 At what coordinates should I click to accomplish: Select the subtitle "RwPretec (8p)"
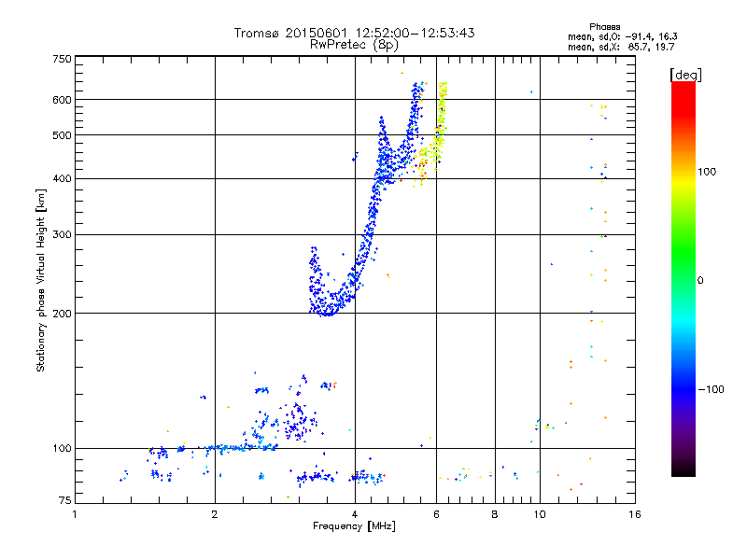click(354, 45)
